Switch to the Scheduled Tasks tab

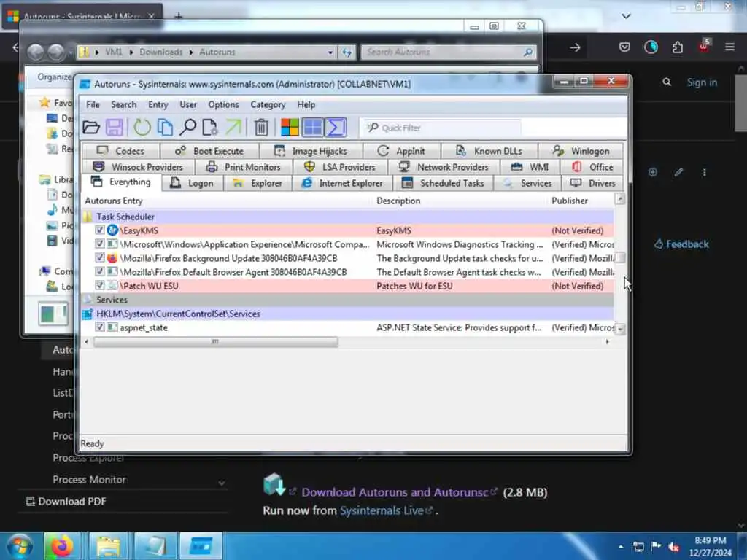(443, 183)
